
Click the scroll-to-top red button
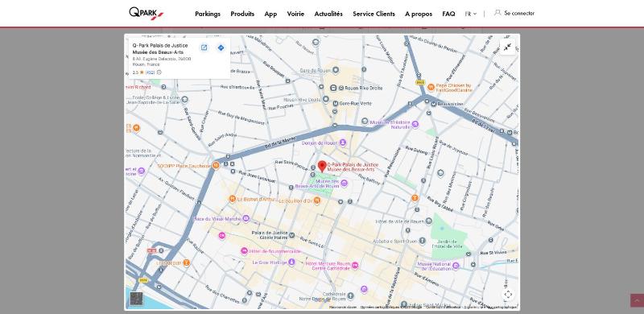tap(637, 300)
